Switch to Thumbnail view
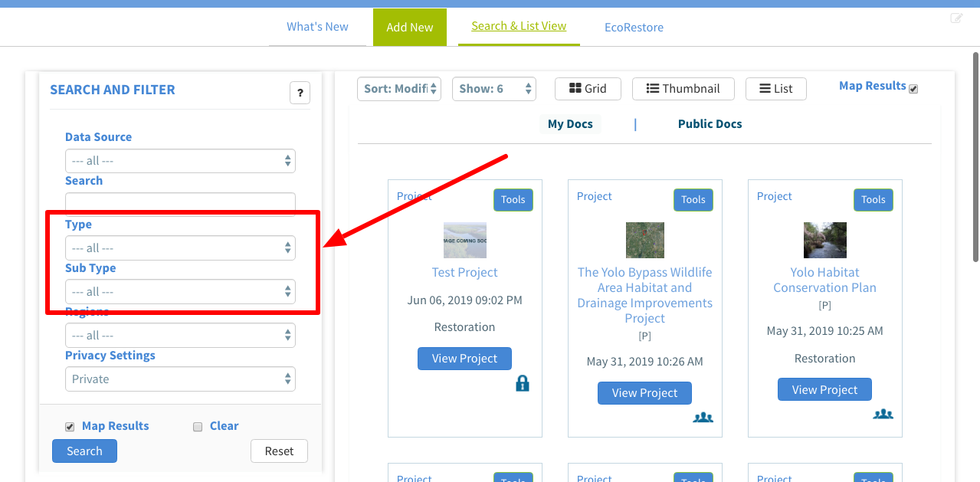980x482 pixels. 683,89
